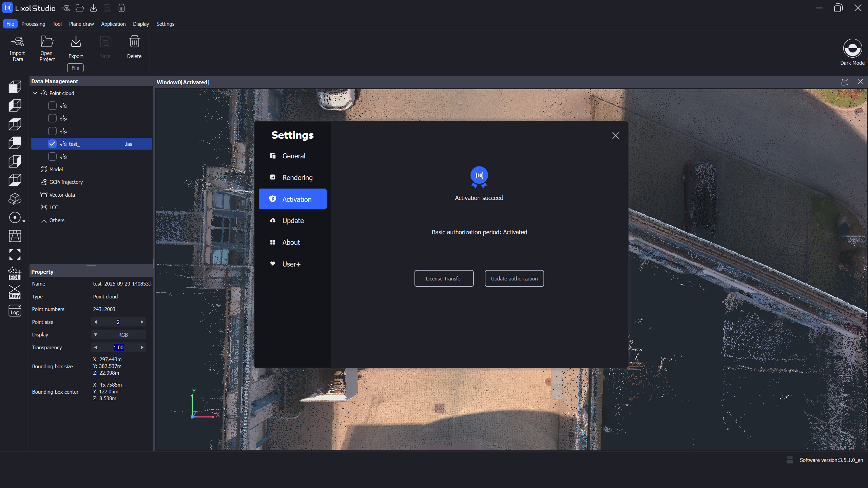Screen dimensions: 868x488
Task: Decrease Transparency with left arrow
Action: point(96,347)
